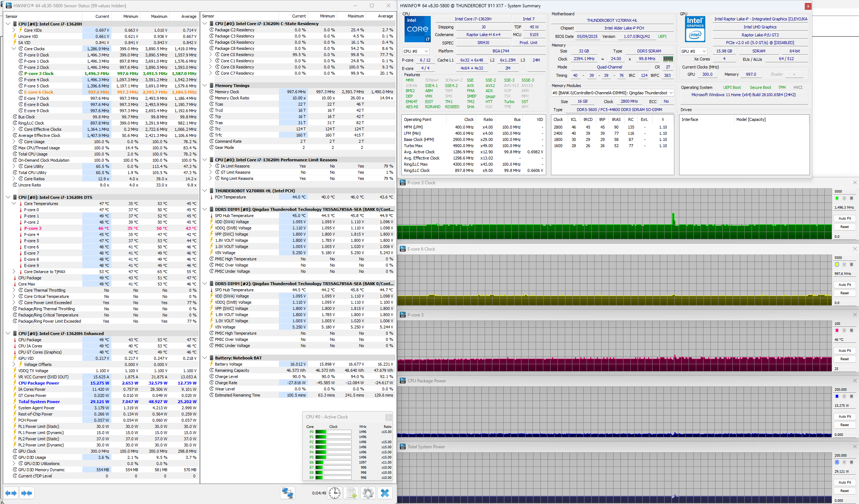
Task: Open the memory module bank dropdown
Action: pyautogui.click(x=612, y=93)
